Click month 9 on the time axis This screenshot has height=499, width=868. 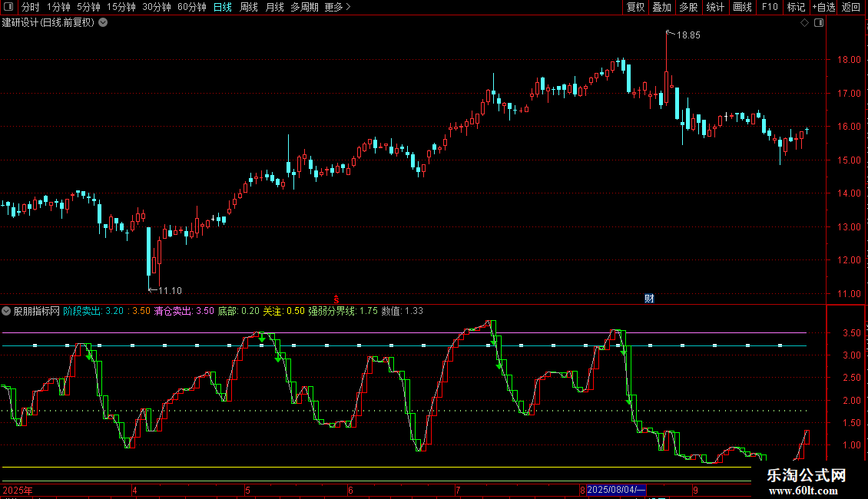695,490
